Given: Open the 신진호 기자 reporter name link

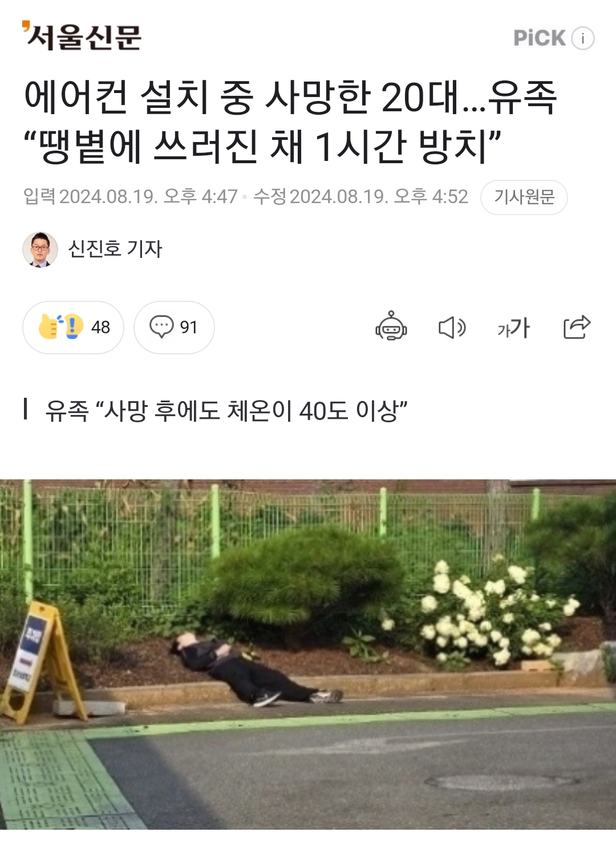Looking at the screenshot, I should (115, 249).
